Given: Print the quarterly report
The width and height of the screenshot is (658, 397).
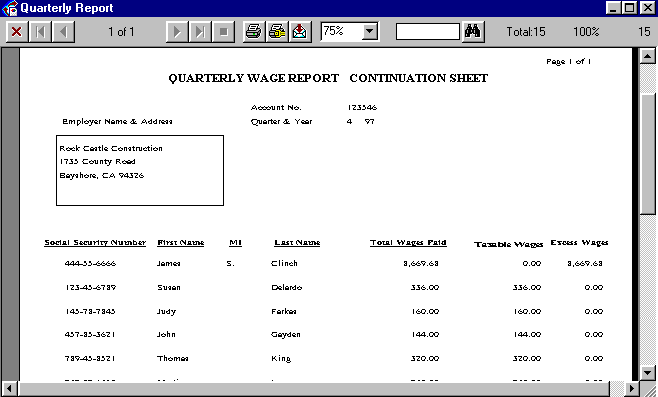Looking at the screenshot, I should pyautogui.click(x=253, y=32).
